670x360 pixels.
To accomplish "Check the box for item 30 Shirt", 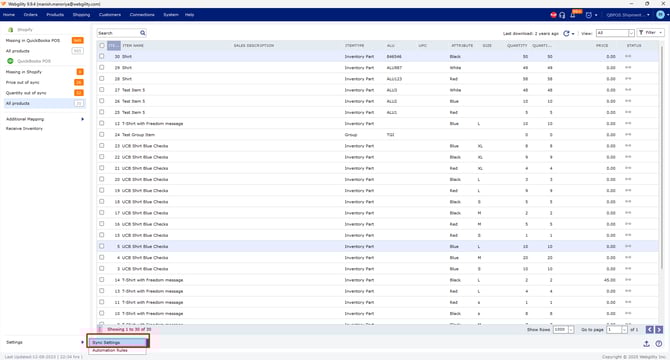I will 102,56.
